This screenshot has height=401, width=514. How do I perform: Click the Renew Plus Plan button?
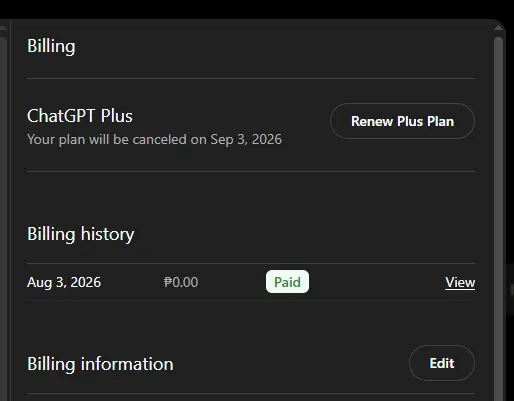pyautogui.click(x=402, y=121)
